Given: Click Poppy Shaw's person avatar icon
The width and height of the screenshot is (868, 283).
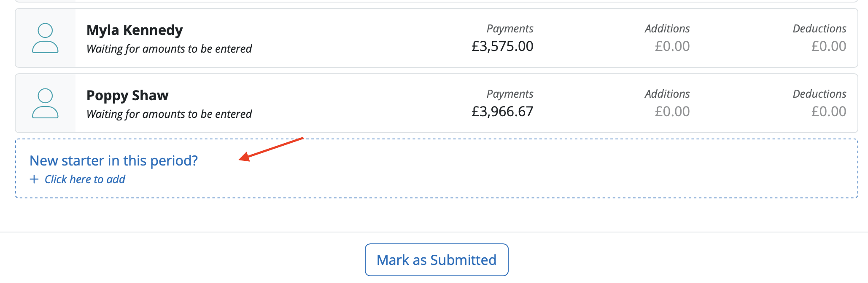Looking at the screenshot, I should (x=45, y=103).
